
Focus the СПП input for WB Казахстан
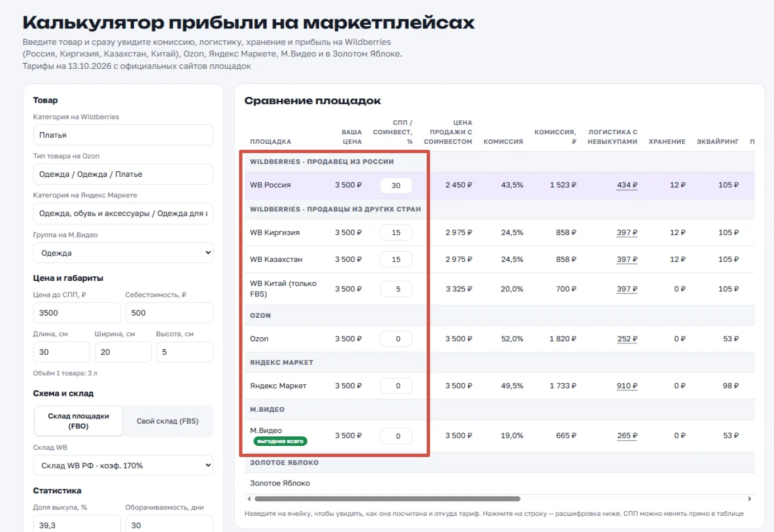396,259
